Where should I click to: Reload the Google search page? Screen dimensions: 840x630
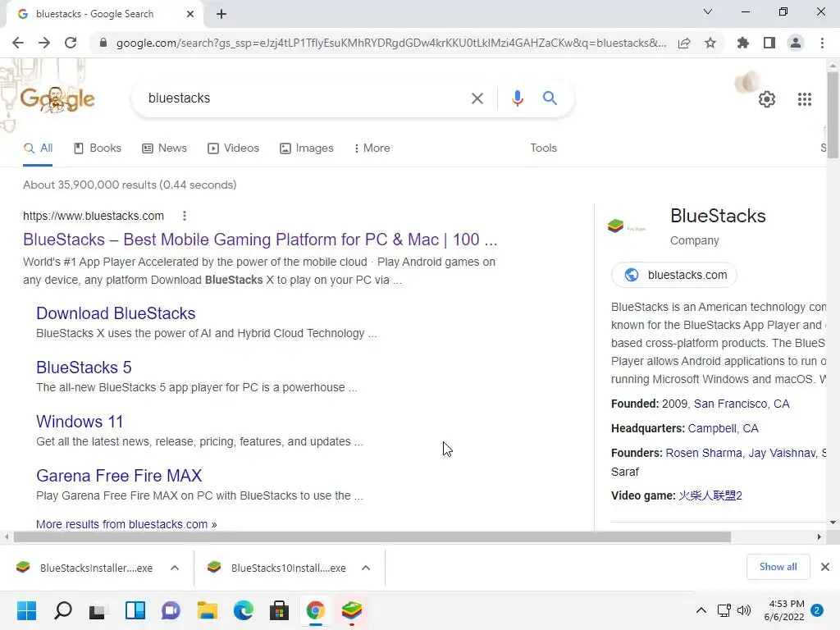pos(71,43)
